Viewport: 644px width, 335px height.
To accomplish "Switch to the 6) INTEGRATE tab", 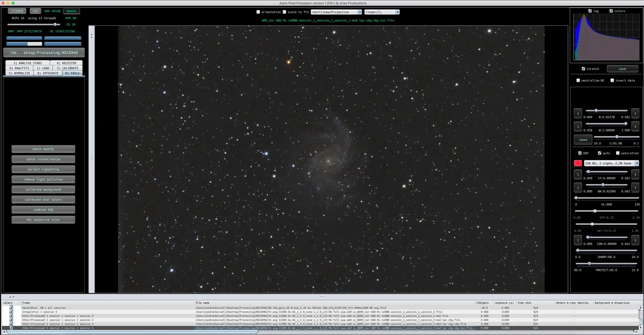I will (x=48, y=73).
